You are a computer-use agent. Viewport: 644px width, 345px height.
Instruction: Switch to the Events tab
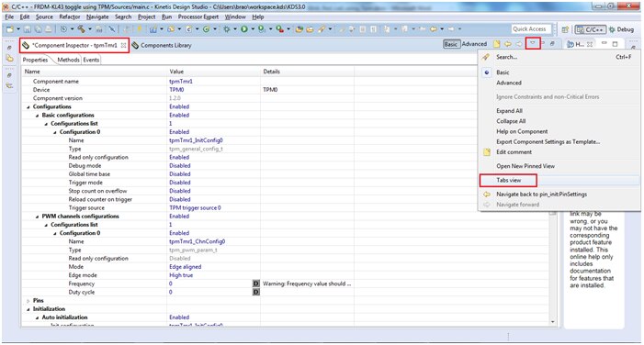pos(91,60)
